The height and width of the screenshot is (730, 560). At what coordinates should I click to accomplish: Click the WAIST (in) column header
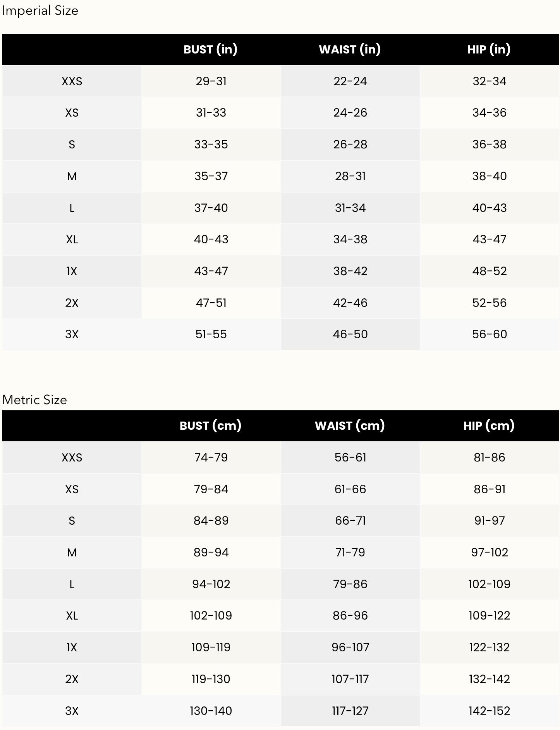[x=350, y=49]
